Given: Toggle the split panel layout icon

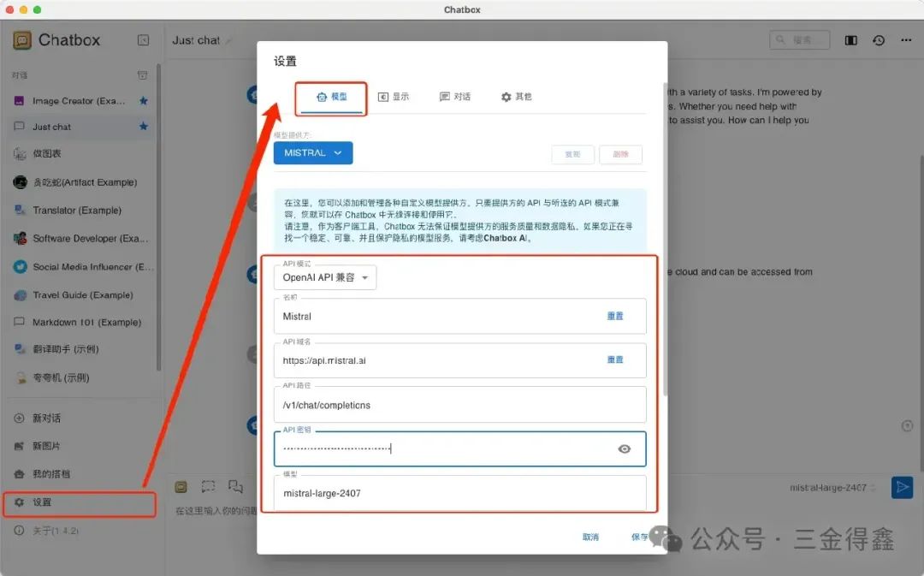Looking at the screenshot, I should pyautogui.click(x=851, y=40).
